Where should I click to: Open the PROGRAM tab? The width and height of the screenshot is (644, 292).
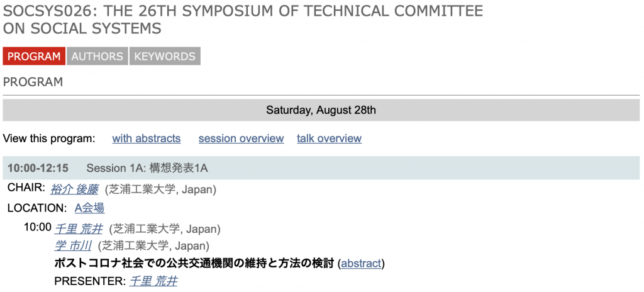pyautogui.click(x=34, y=57)
